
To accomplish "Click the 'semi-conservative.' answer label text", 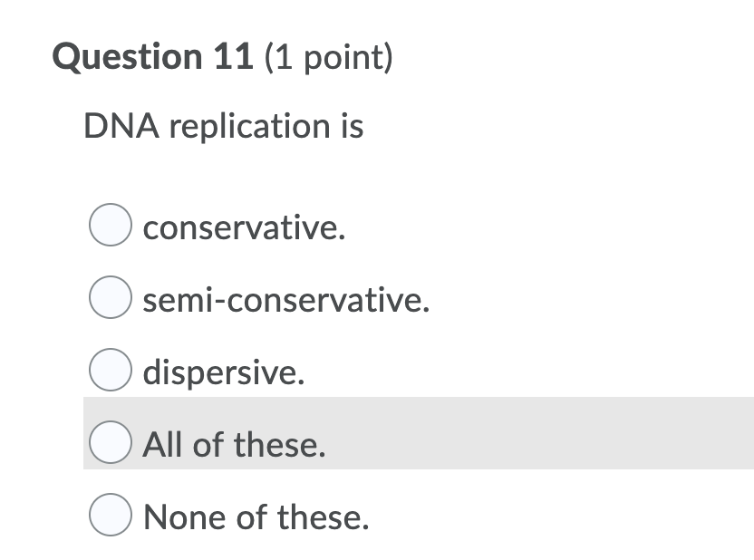I will 286,301.
